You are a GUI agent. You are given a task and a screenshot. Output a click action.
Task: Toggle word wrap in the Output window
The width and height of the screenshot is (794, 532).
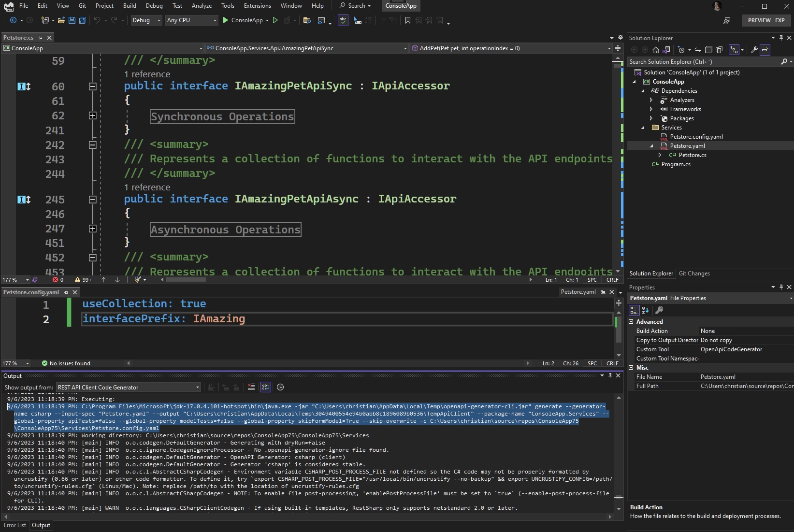[266, 387]
